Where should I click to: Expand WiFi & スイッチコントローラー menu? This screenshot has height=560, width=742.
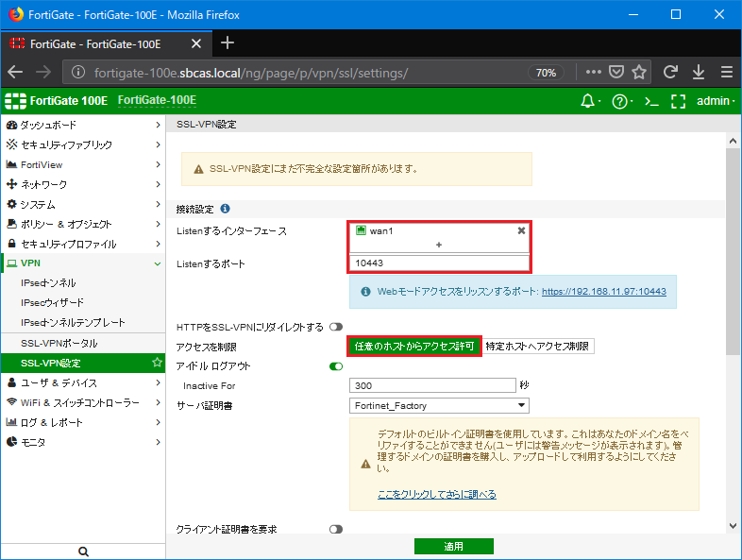pos(83,402)
